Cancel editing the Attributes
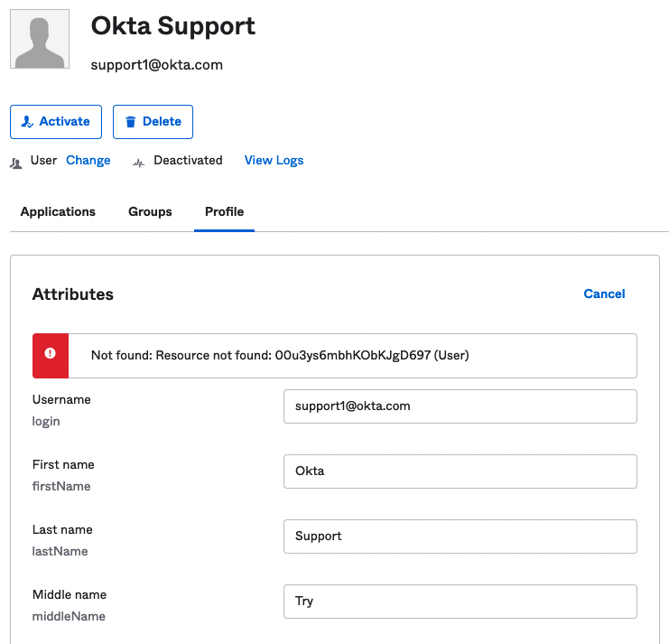The width and height of the screenshot is (669, 644). (604, 294)
